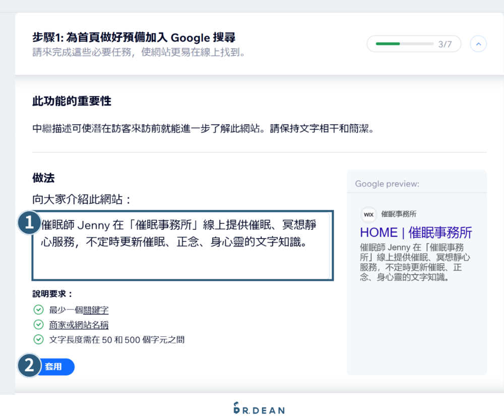Click the 此功能的重要性 section heading
504x420 pixels.
[x=71, y=101]
